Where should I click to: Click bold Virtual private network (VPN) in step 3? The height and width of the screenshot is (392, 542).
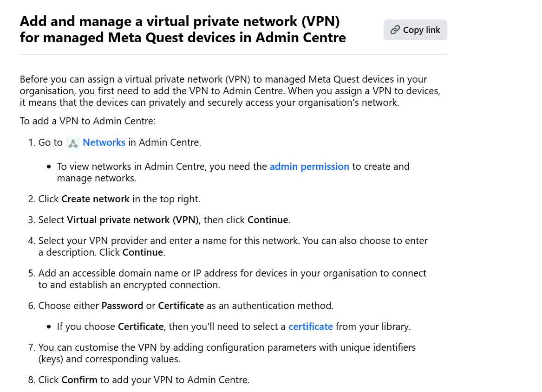133,220
